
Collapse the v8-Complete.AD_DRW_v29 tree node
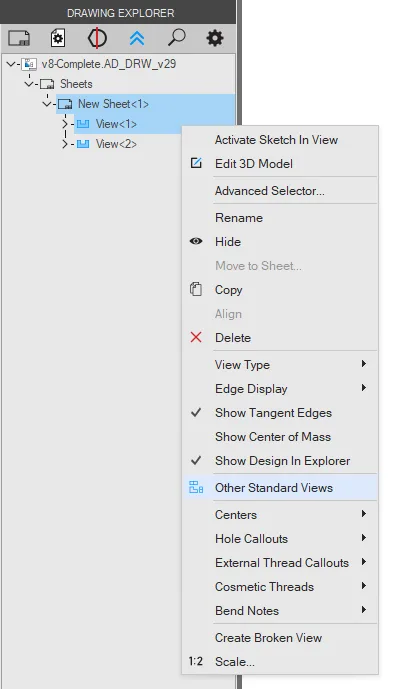tap(11, 64)
